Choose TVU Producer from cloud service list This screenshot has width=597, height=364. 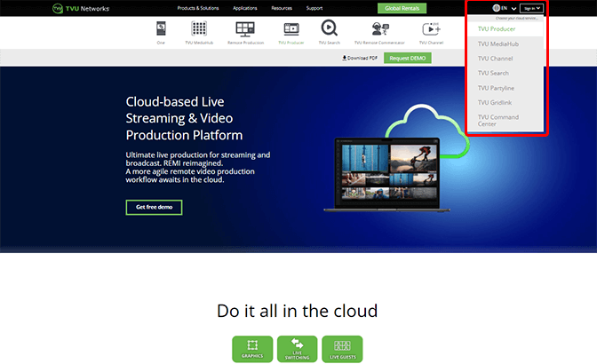click(496, 29)
